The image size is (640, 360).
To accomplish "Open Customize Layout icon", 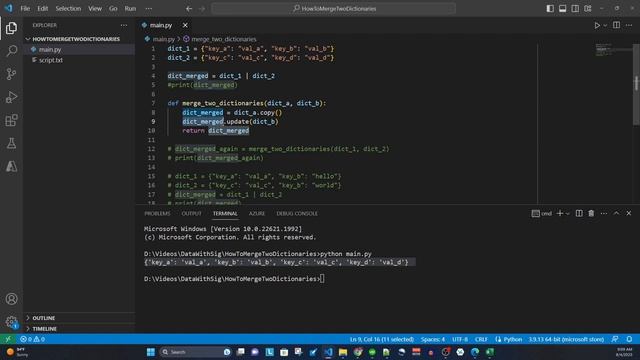I will click(588, 9).
